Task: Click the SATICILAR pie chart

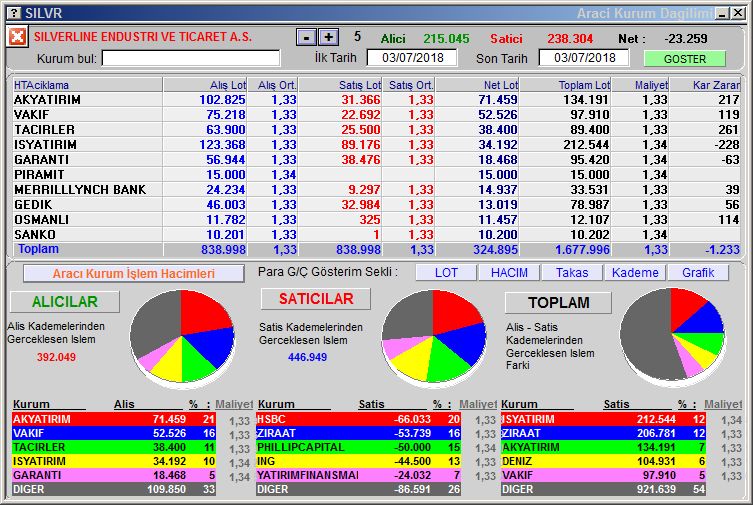Action: pyautogui.click(x=434, y=337)
